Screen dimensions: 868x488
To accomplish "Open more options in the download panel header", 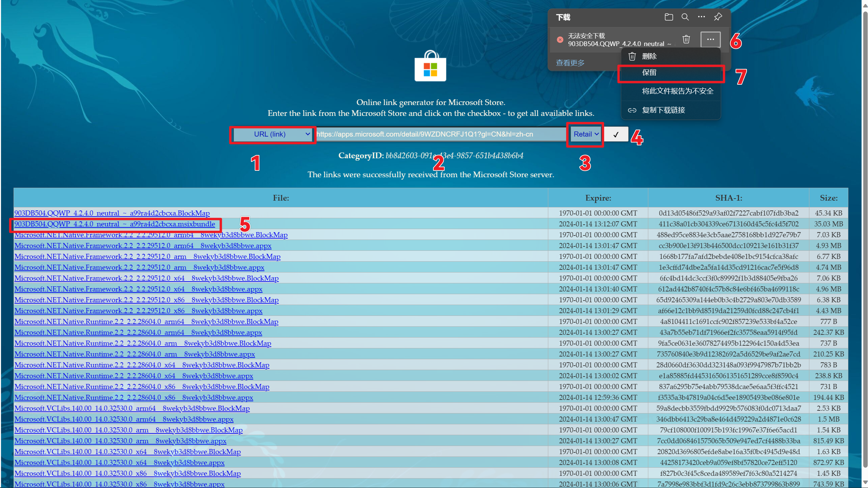I will [701, 17].
